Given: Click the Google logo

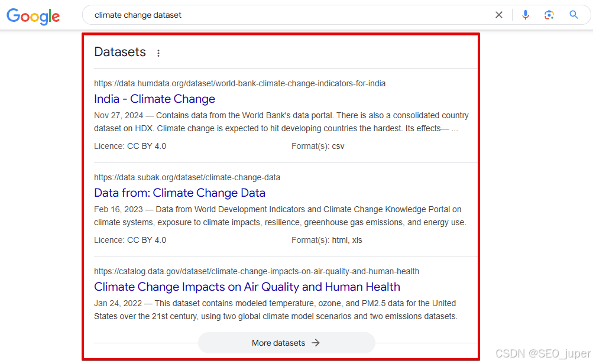Looking at the screenshot, I should (33, 16).
